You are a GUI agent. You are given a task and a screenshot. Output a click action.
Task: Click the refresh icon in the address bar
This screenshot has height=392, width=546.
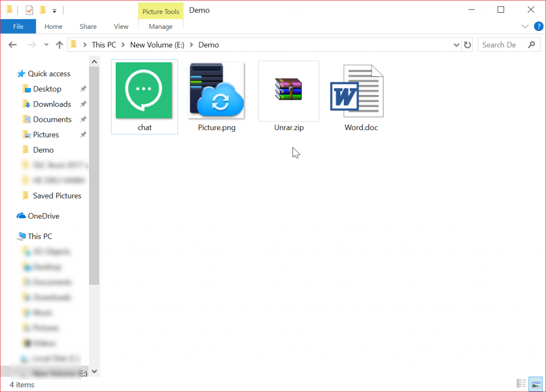click(x=467, y=44)
